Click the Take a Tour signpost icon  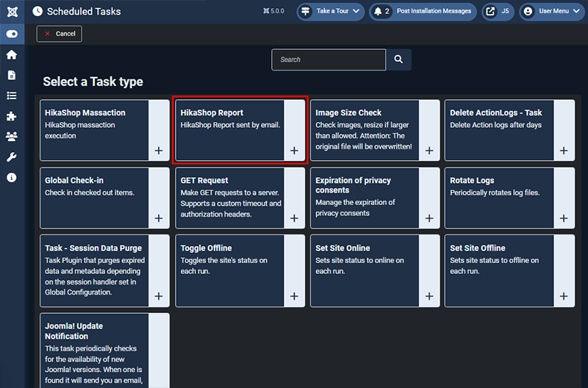coord(306,11)
